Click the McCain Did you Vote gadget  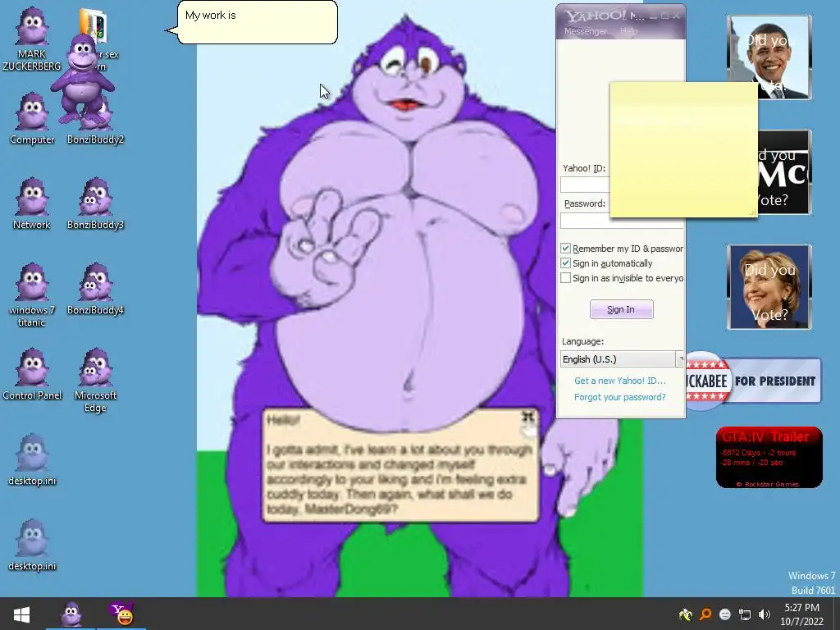click(785, 172)
